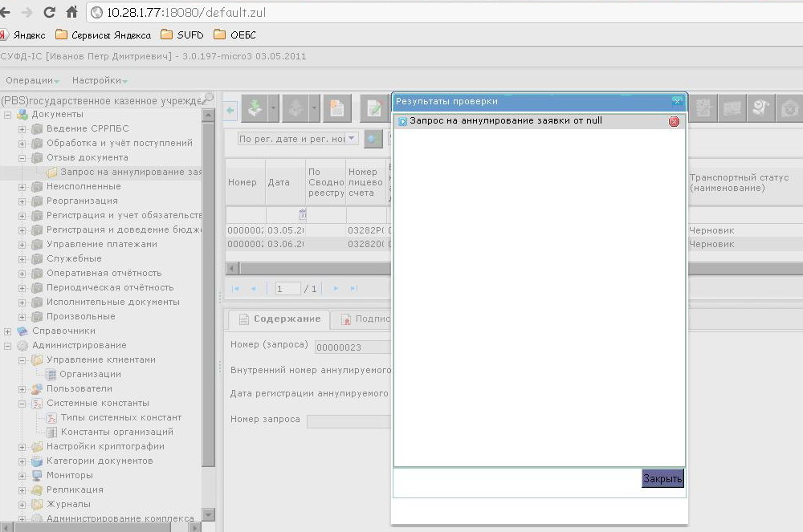
Task: Click the Администрирование gear icon
Action: [22, 345]
